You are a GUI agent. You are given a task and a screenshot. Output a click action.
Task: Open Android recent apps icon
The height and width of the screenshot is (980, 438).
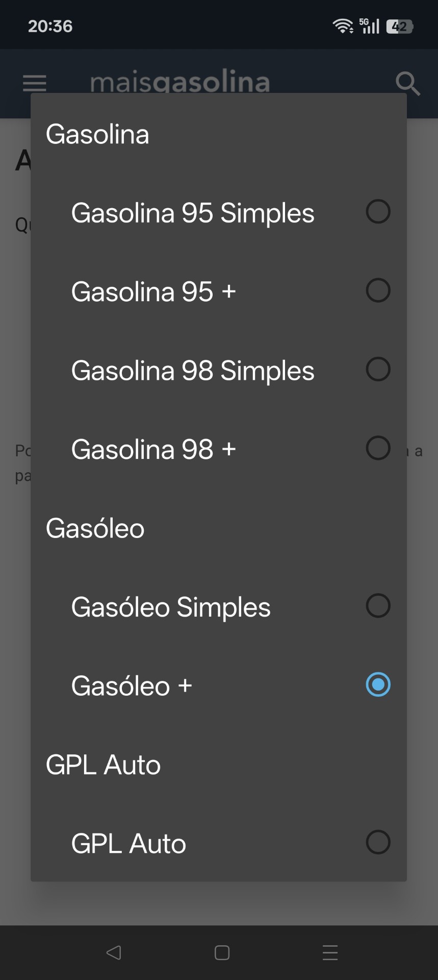point(330,952)
